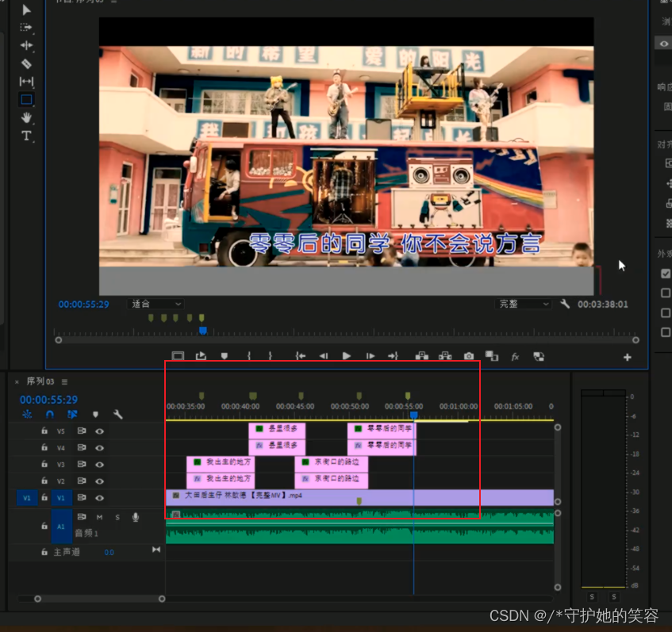This screenshot has width=672, height=632.
Task: Hide track V3 output eye
Action: pyautogui.click(x=99, y=465)
